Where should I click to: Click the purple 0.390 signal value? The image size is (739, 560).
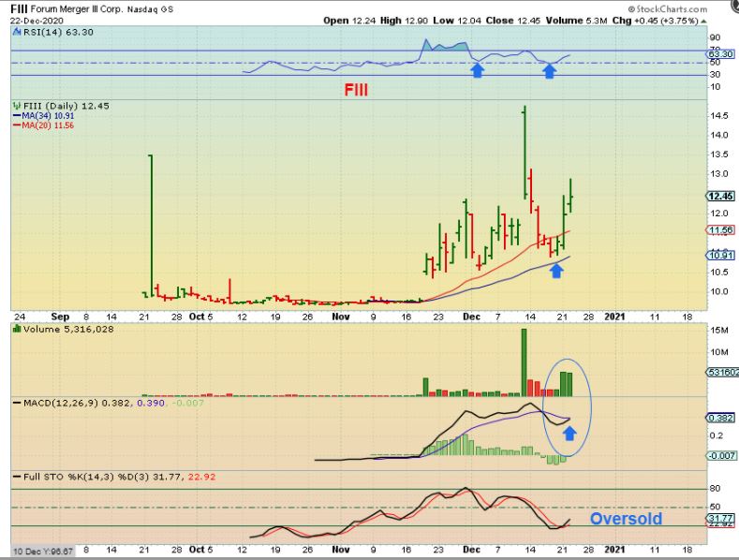coord(151,403)
